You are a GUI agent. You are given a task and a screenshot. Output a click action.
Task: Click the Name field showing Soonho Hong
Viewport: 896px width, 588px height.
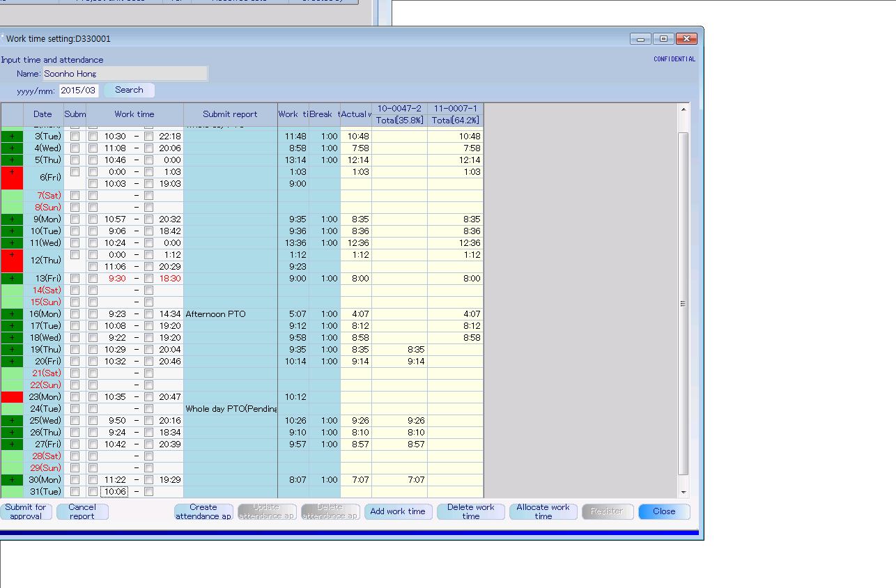pos(125,73)
